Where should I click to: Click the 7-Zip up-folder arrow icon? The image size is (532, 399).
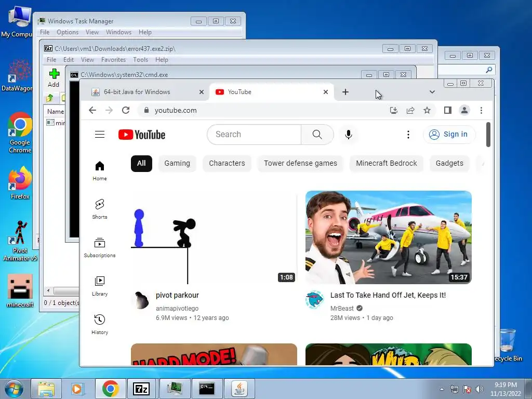point(49,98)
